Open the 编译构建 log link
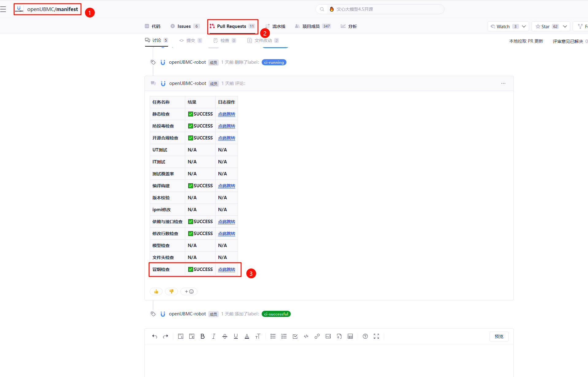588x377 pixels. [227, 186]
